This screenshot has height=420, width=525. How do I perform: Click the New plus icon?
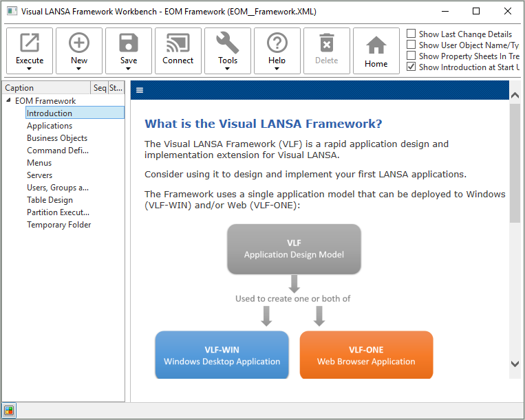coord(79,43)
